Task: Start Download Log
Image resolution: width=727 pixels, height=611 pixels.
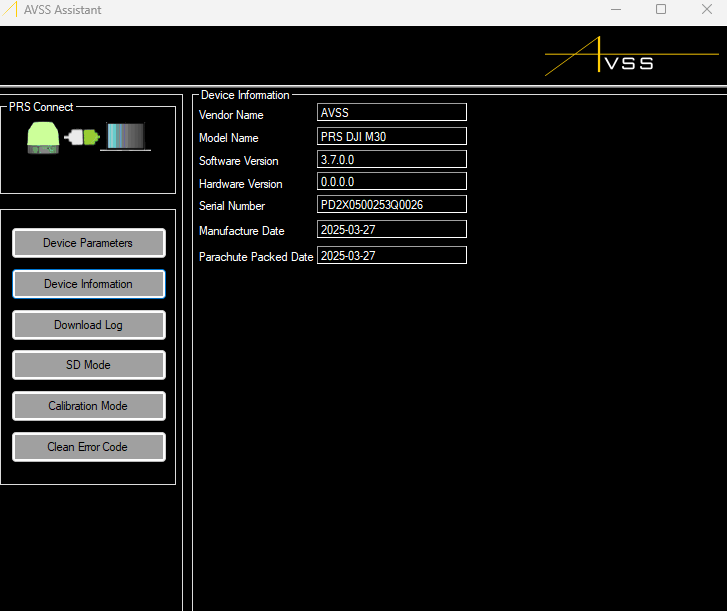Action: pos(89,325)
